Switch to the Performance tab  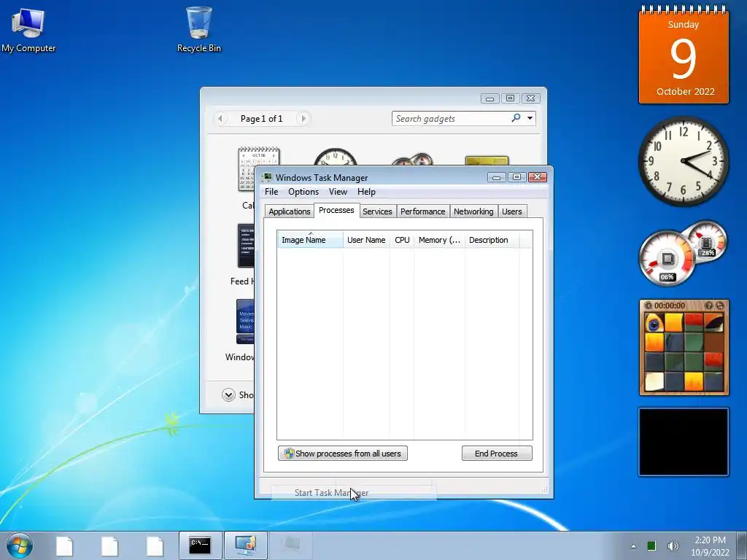(422, 211)
